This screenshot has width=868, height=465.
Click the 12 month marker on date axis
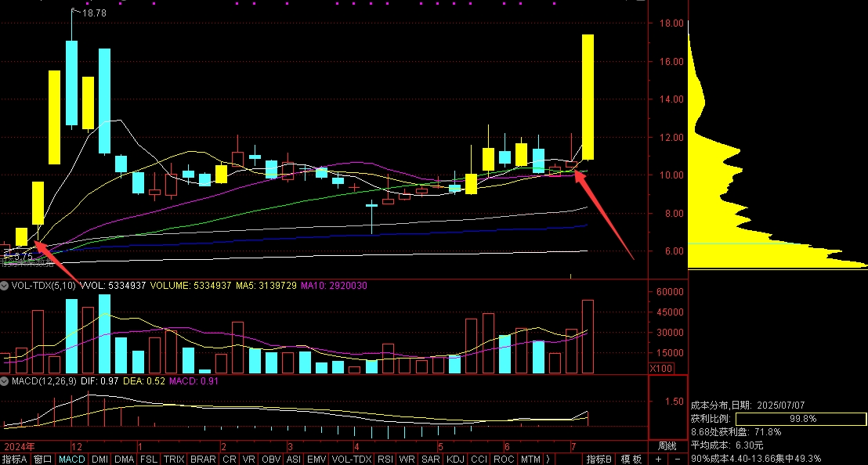click(77, 447)
